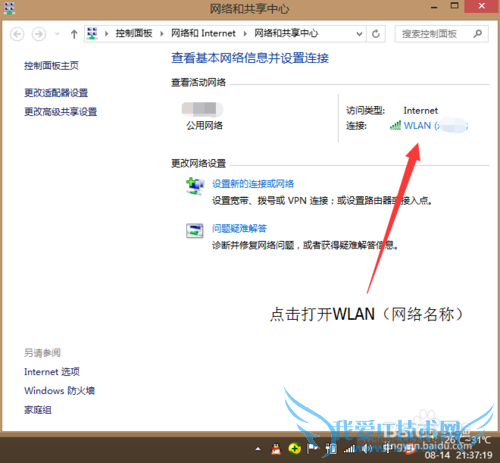Open Windows 防火墙 link

point(59,391)
